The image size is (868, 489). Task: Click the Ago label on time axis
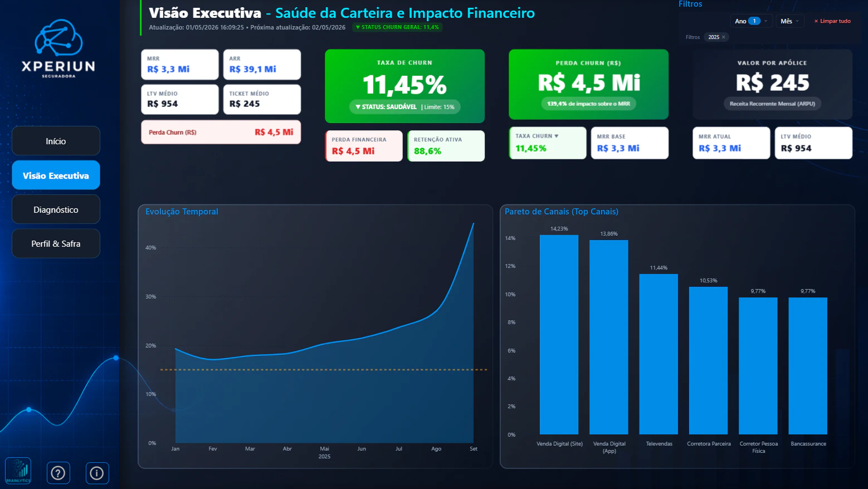[436, 449]
